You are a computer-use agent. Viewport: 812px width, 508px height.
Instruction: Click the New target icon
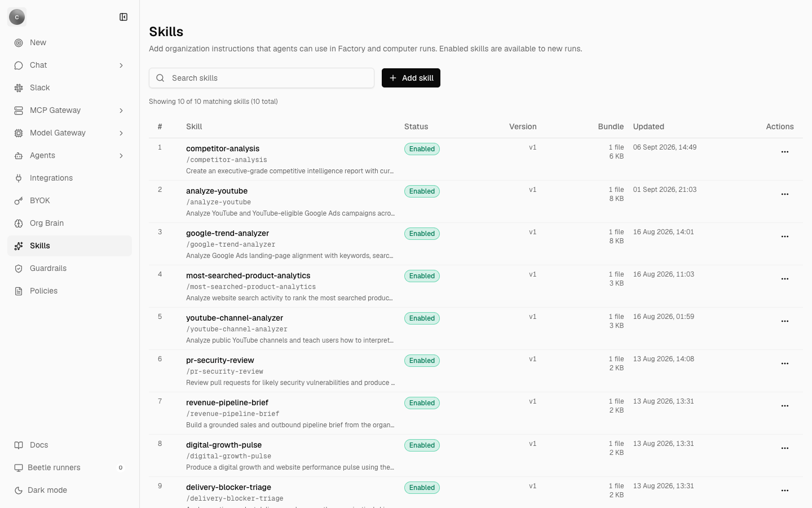click(x=19, y=43)
